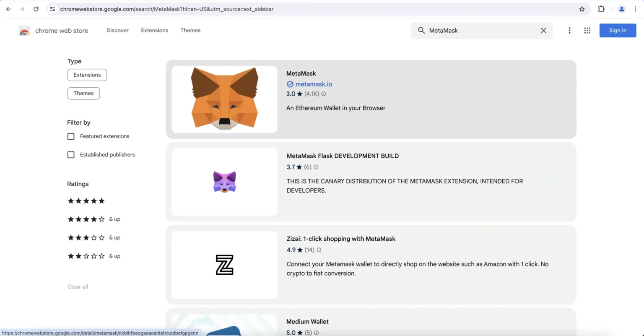Reload the current page

36,9
